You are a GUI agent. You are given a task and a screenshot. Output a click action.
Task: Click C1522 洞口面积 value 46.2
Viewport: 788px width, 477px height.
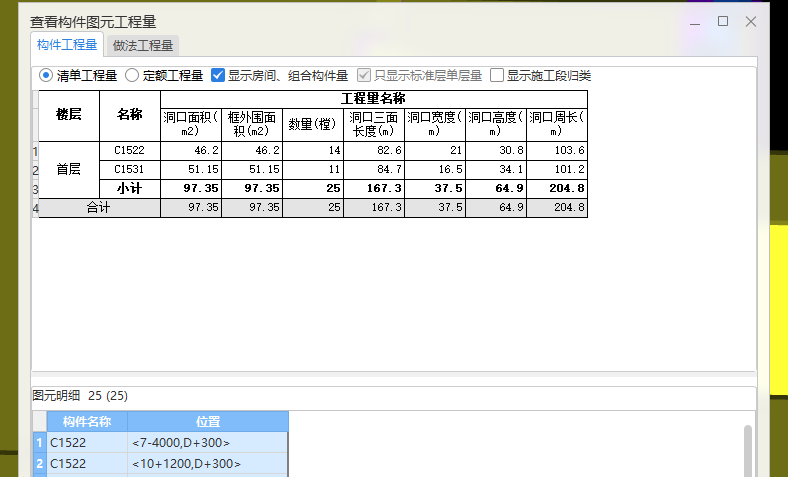click(x=191, y=151)
